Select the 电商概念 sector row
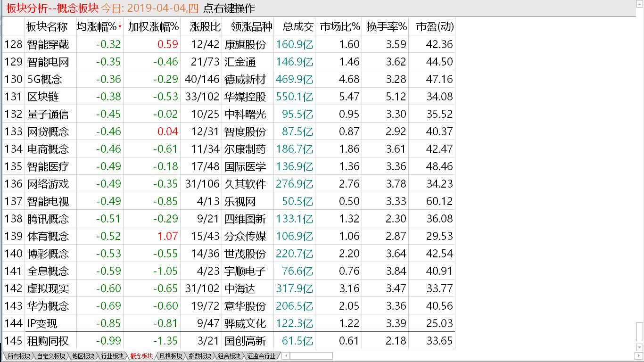 229,149
